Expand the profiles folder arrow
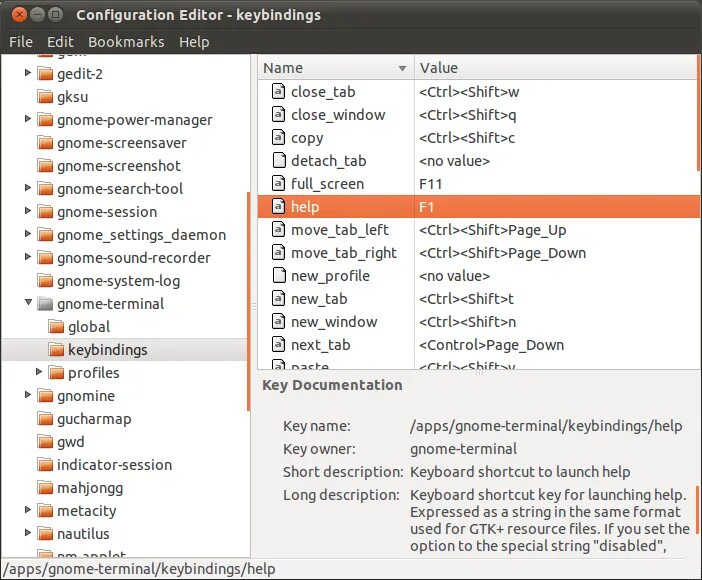This screenshot has width=702, height=580. [x=39, y=372]
